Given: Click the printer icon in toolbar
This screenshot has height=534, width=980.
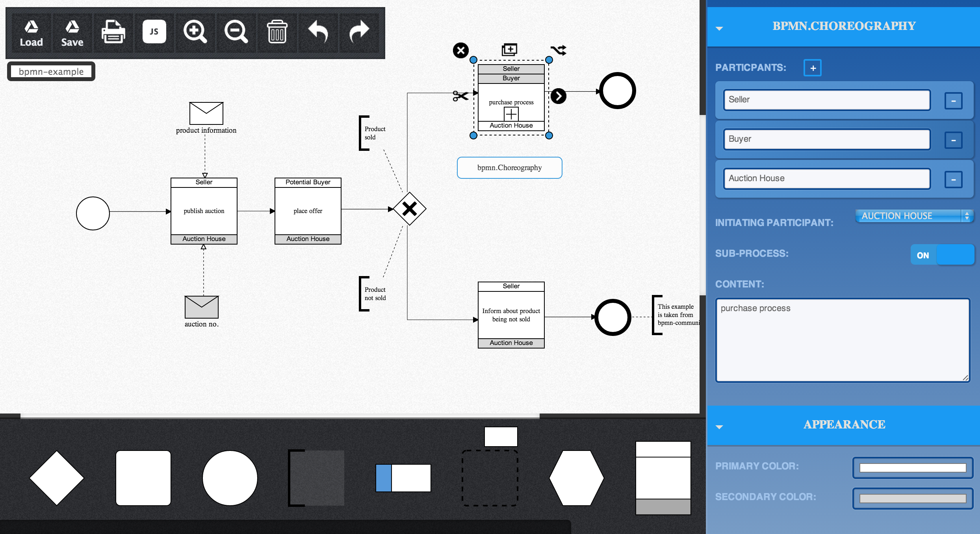Looking at the screenshot, I should click(113, 32).
